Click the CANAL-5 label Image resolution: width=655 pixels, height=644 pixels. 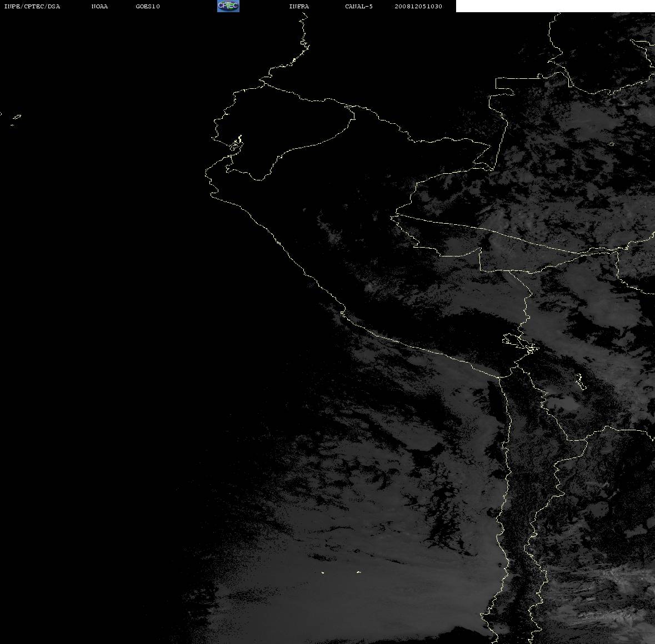[x=359, y=6]
